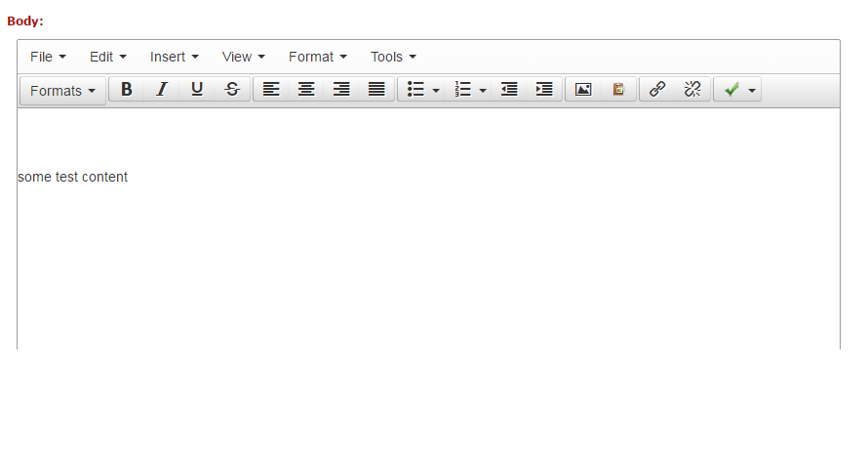
Task: Open the View menu
Action: (243, 57)
